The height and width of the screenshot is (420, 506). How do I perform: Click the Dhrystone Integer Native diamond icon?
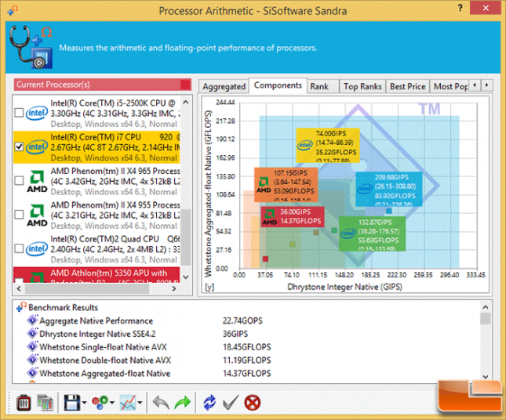coord(32,333)
